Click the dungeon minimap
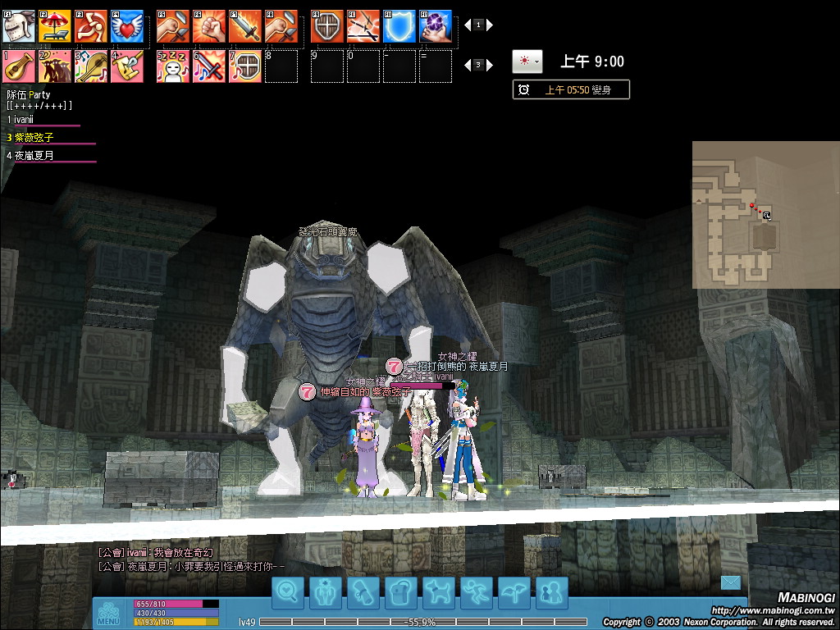This screenshot has width=840, height=630. point(765,215)
